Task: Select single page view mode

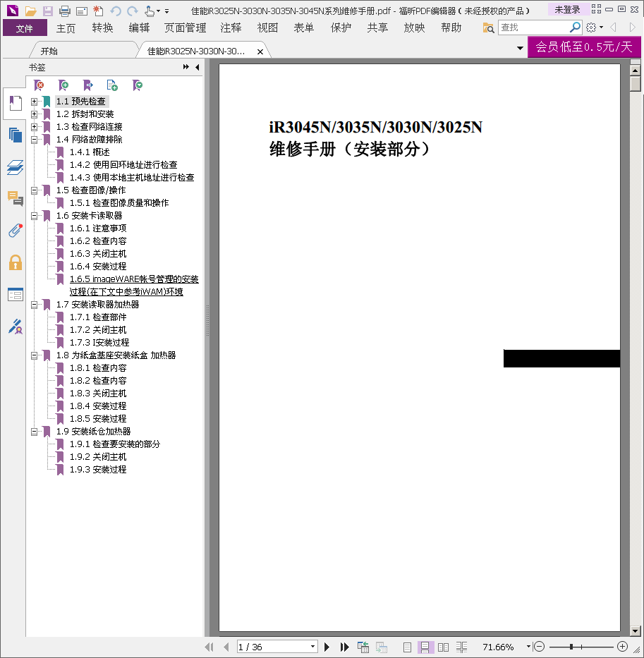Action: 407,647
